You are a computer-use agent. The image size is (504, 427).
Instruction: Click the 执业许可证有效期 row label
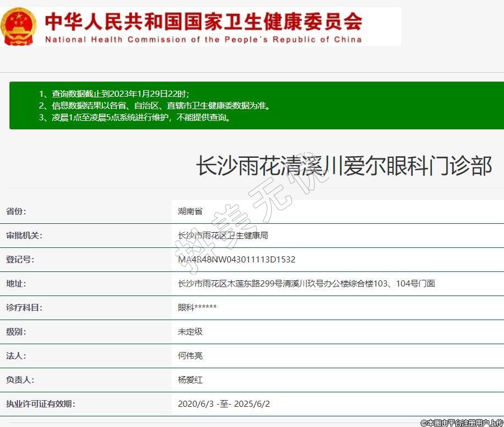point(40,404)
